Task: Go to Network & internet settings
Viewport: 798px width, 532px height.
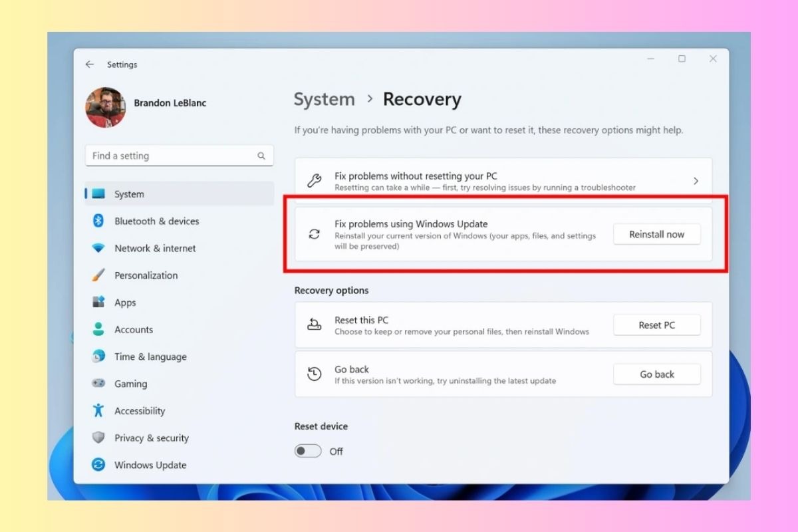Action: 180,248
